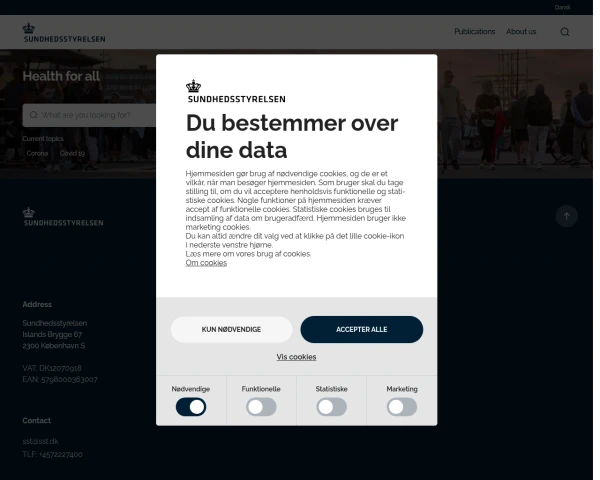Screen dimensions: 600x480
Task: Click the Kun nødvendige button
Action: 232,329
